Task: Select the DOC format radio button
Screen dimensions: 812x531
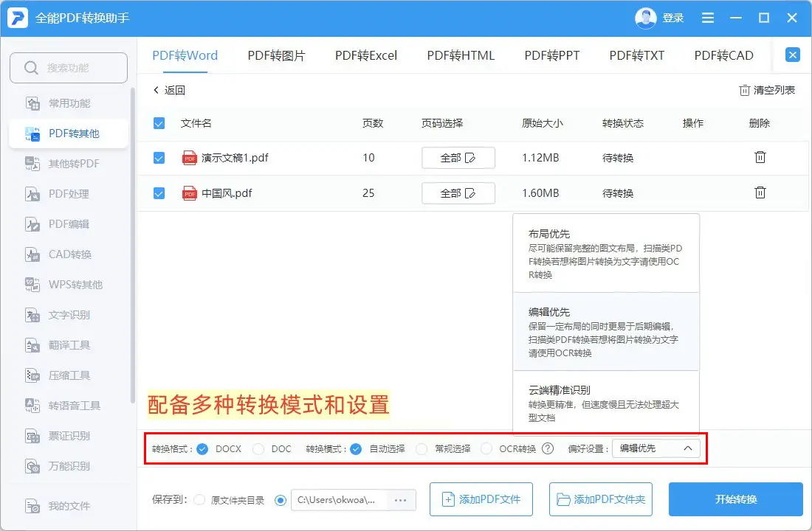Action: coord(258,448)
